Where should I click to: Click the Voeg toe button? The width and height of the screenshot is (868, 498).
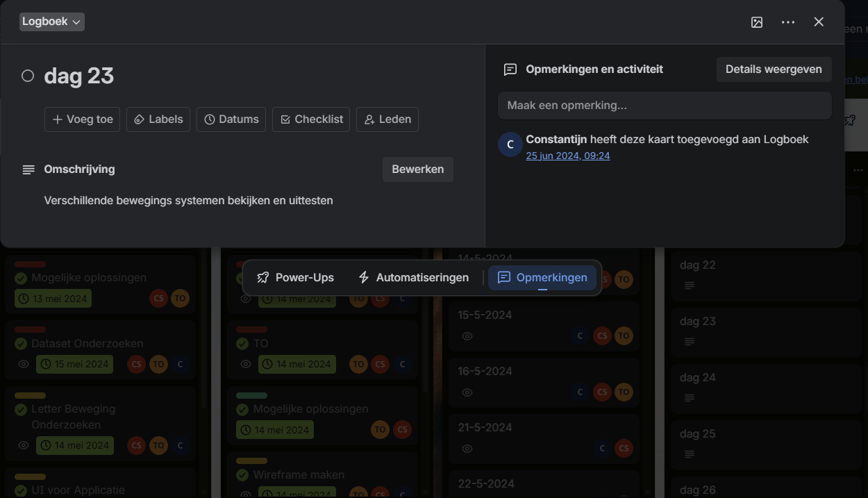click(x=82, y=119)
